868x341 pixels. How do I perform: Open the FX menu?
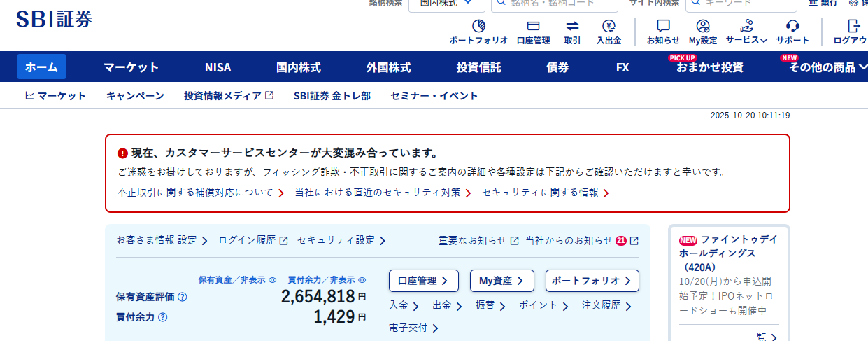(x=622, y=67)
